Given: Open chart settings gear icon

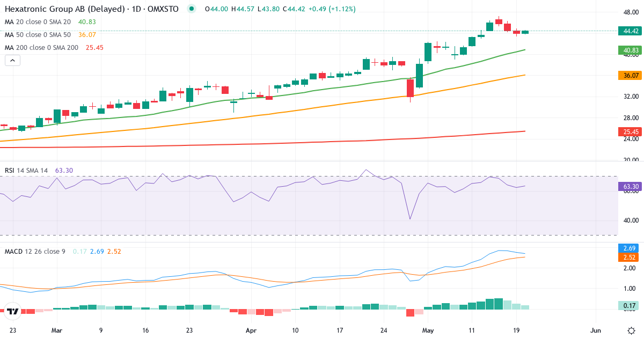Looking at the screenshot, I should (631, 329).
